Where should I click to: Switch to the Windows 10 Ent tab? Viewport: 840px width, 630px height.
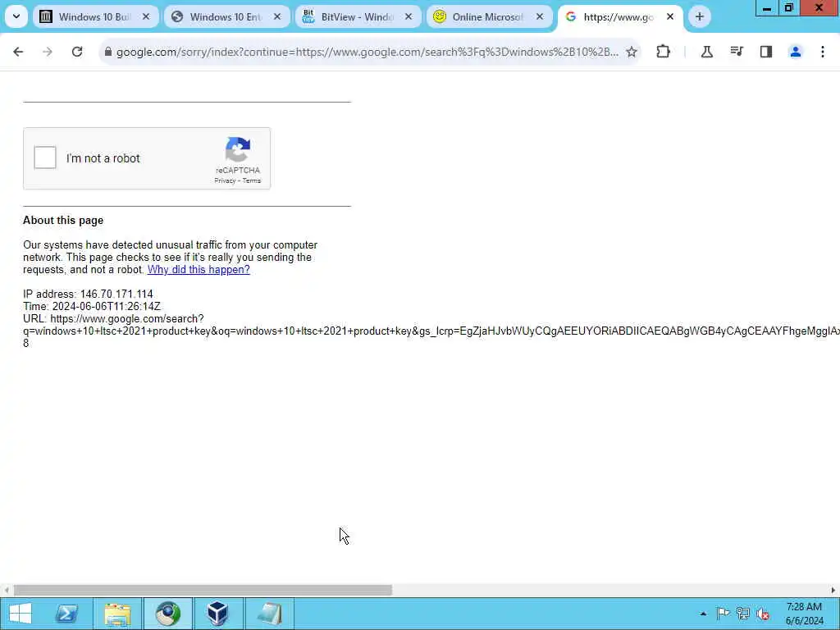(226, 16)
